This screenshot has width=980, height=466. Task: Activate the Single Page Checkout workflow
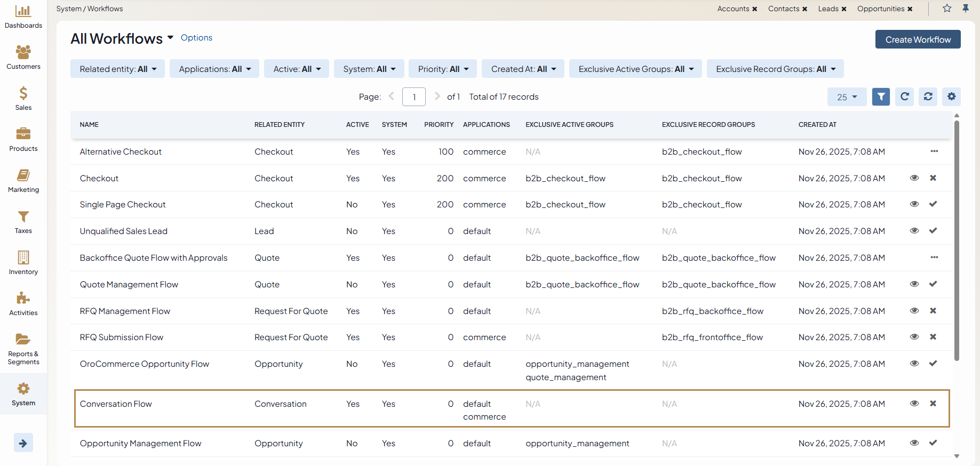point(933,204)
